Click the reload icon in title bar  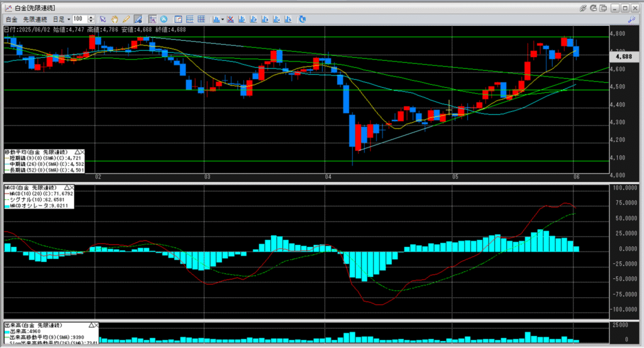pos(593,8)
